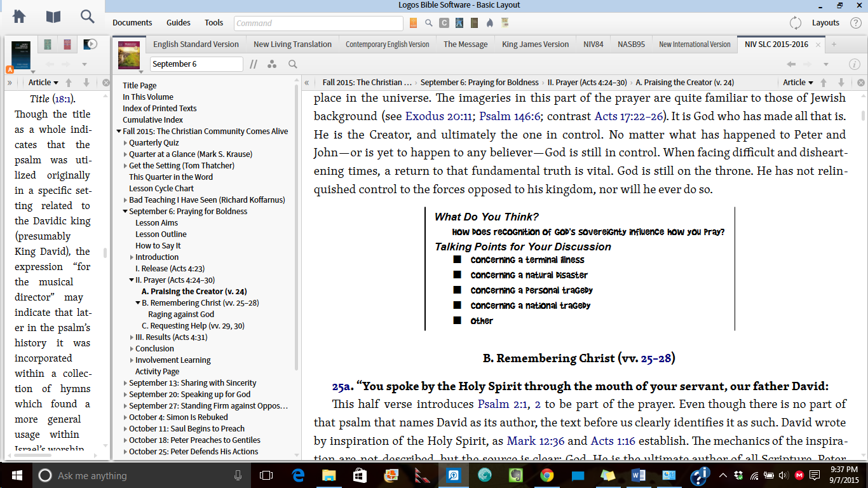Click the inline search magnifier beside September 6

point(293,64)
